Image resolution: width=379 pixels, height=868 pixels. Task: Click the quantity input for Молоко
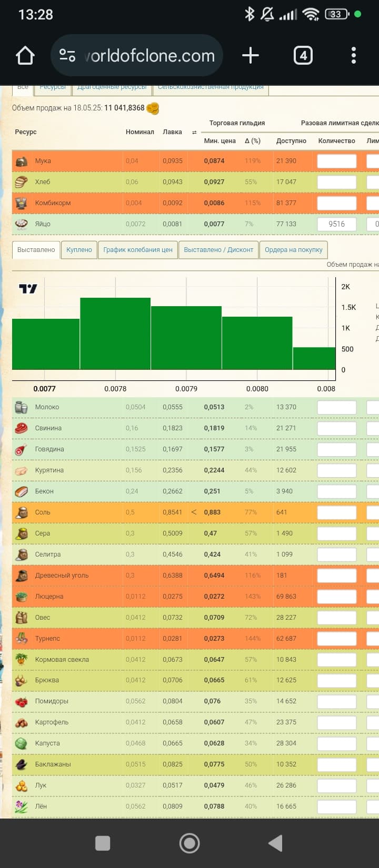(x=337, y=407)
